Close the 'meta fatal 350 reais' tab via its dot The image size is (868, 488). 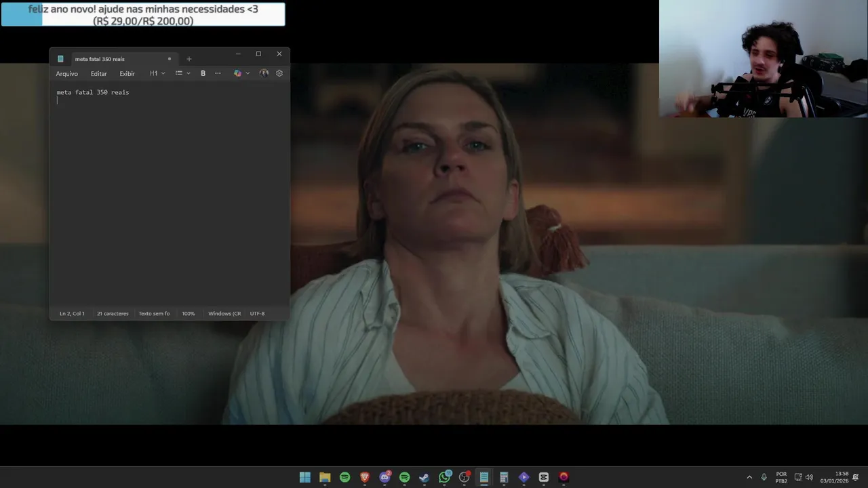(x=170, y=59)
